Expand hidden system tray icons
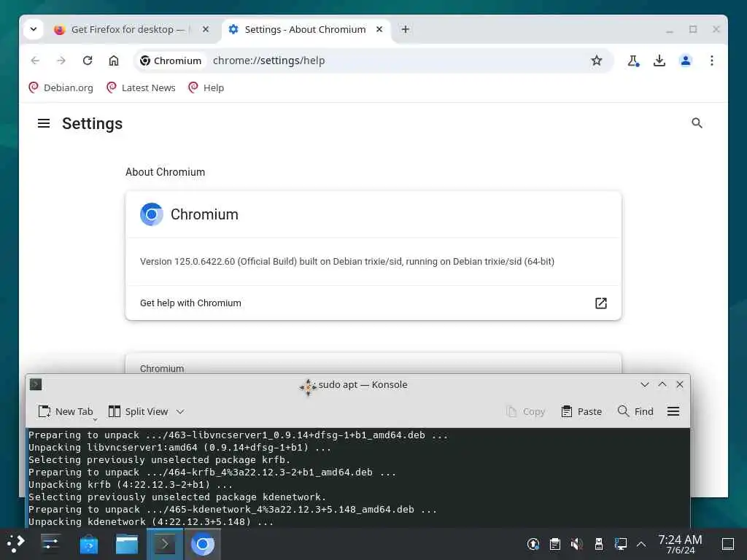Viewport: 747px width, 560px height. [x=641, y=544]
